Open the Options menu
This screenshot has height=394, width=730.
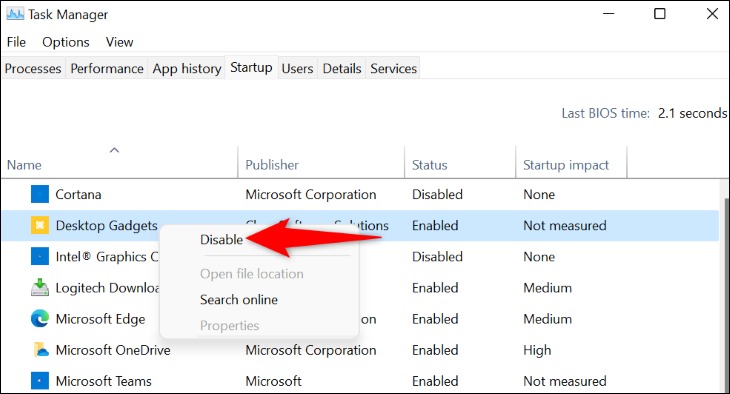click(x=66, y=42)
